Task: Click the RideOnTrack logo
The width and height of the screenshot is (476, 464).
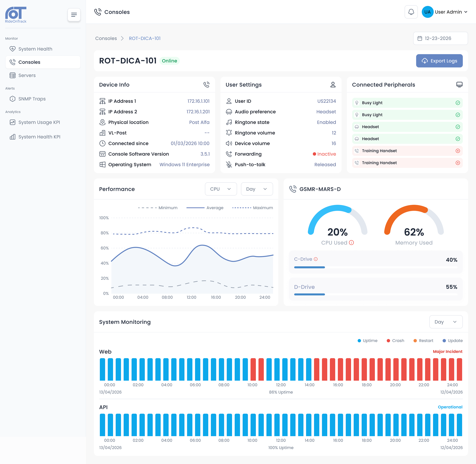Action: click(16, 15)
